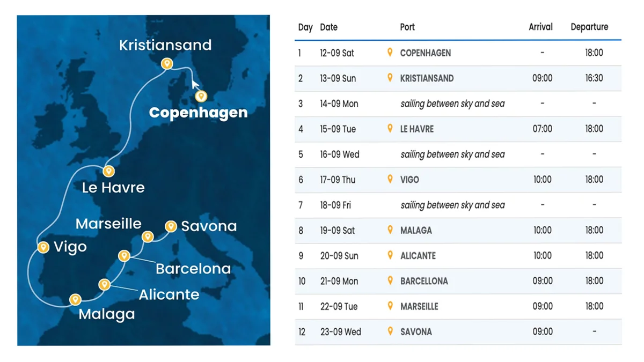Screen dimensions: 644x362
Task: Select the Le Havre map marker
Action: pyautogui.click(x=109, y=171)
